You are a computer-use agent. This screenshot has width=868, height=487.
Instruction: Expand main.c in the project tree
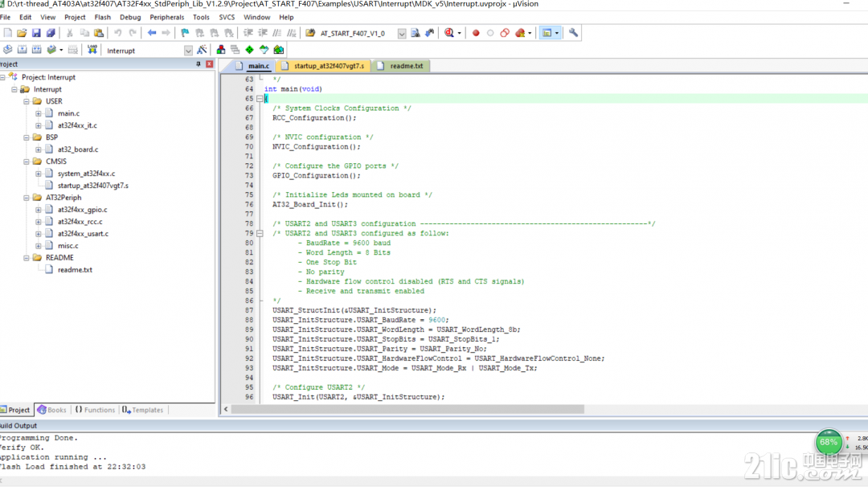39,113
